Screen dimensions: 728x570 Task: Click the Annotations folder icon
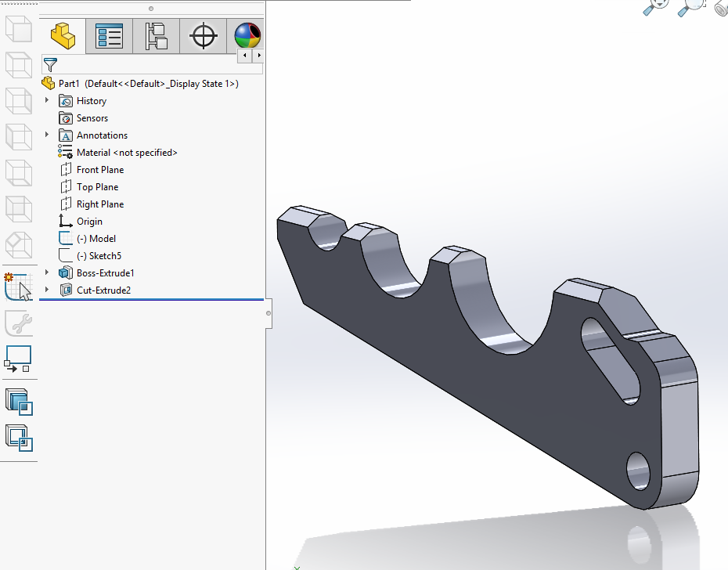[x=66, y=135]
